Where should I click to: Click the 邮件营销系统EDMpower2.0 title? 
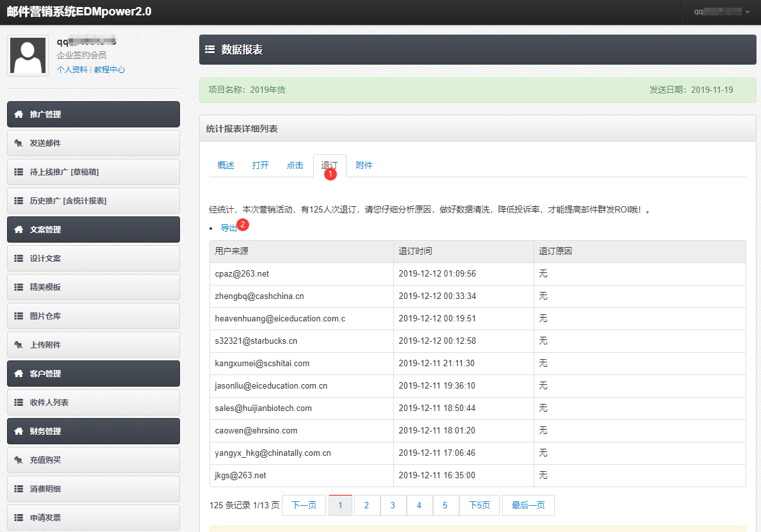(79, 12)
